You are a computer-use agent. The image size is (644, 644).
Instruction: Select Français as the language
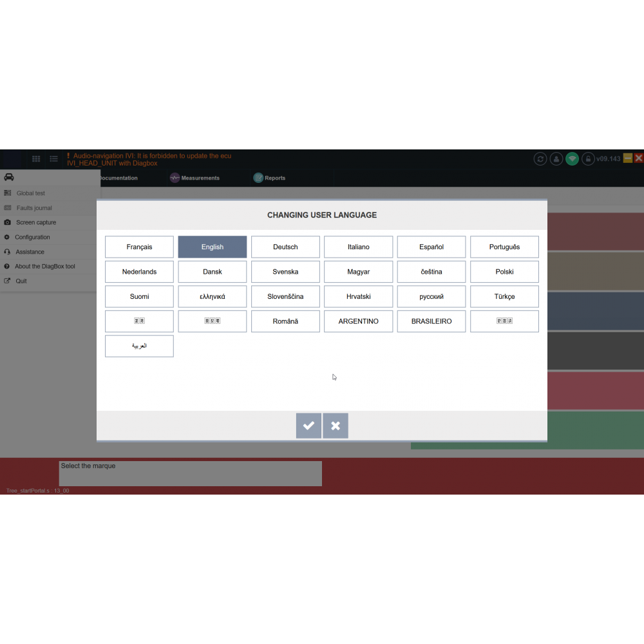tap(139, 247)
